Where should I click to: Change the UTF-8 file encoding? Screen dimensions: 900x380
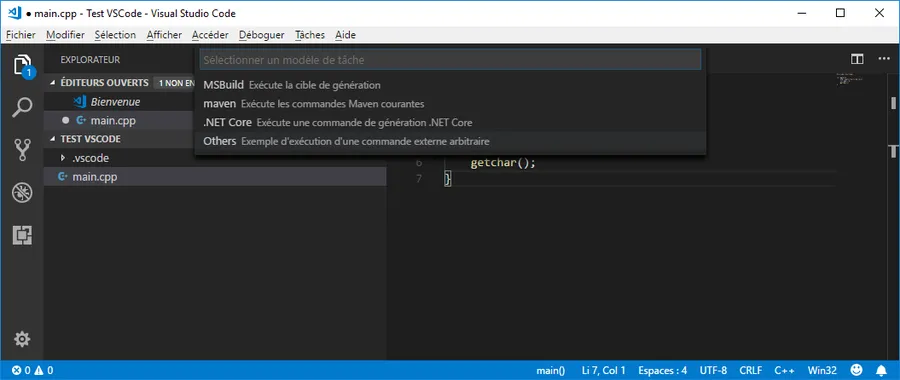pos(714,370)
